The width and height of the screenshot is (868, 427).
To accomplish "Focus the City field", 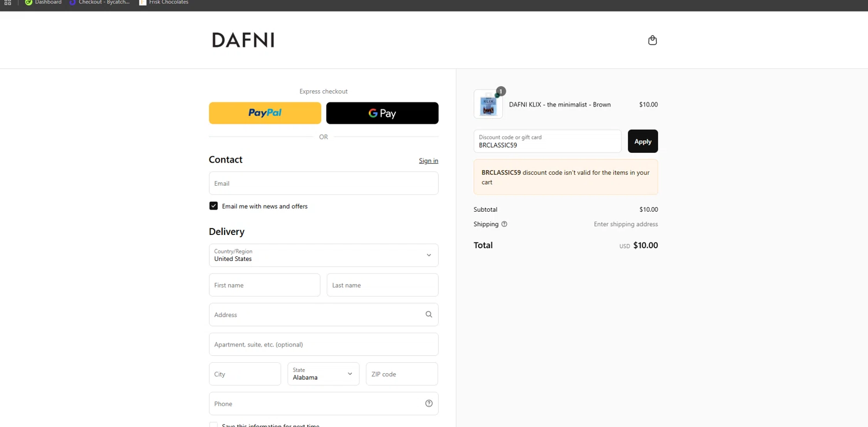I will [245, 374].
